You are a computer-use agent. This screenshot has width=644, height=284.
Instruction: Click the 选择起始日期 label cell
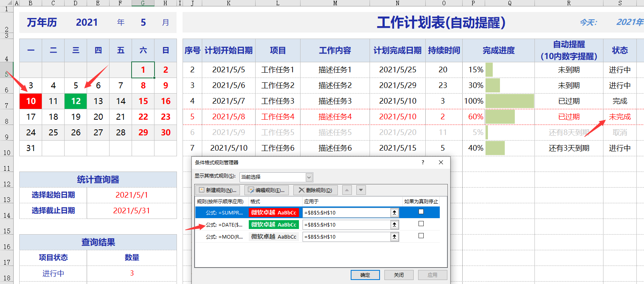tap(53, 195)
